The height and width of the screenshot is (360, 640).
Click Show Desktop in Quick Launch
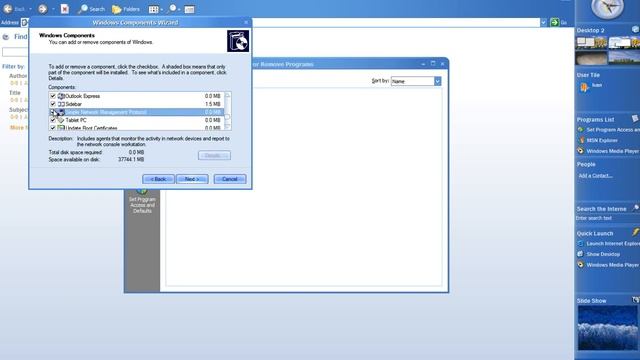point(599,254)
